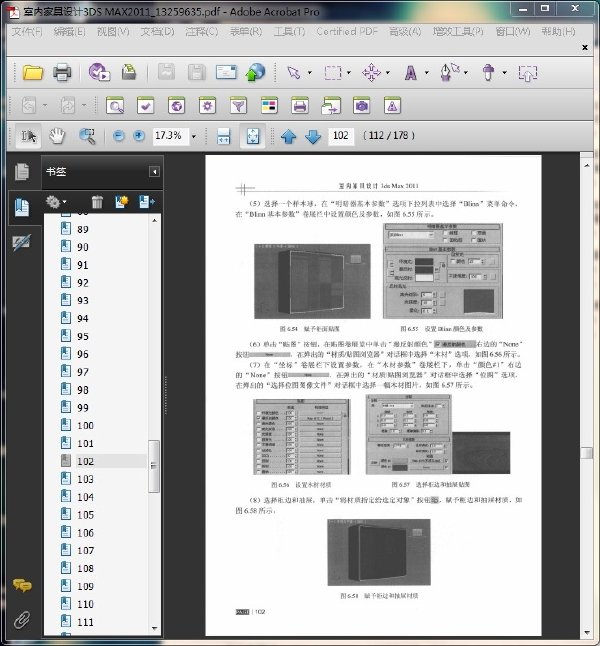Click the color swatches document icon
The image size is (600, 646).
coord(269,106)
